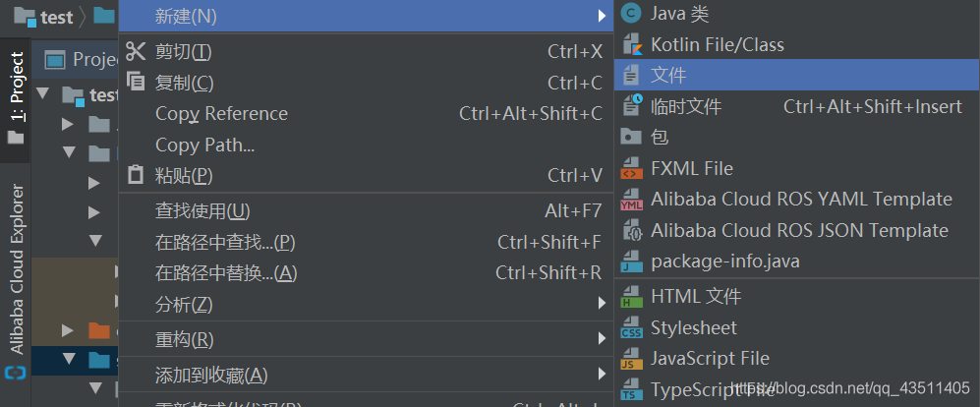Select the Java 类 class icon
The image size is (980, 407).
pos(632,13)
